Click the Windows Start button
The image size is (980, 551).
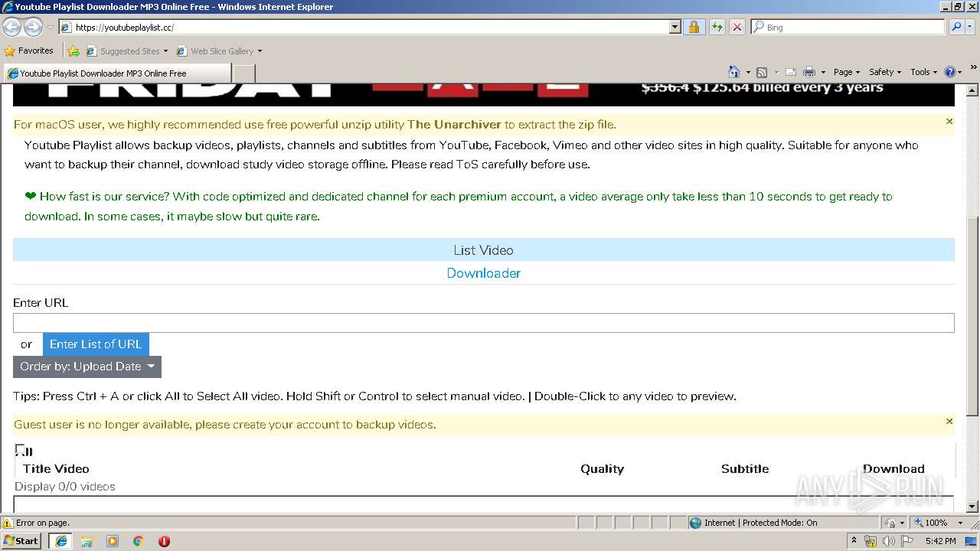[x=21, y=541]
